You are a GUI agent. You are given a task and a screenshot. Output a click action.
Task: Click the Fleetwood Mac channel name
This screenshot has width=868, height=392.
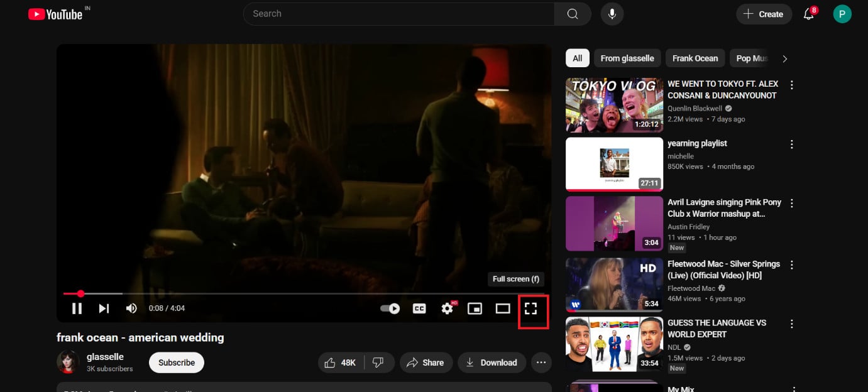coord(691,288)
